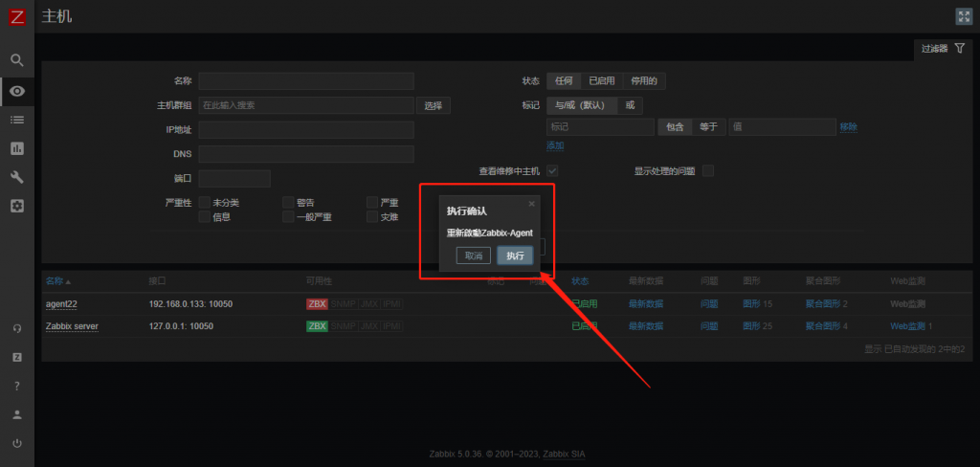Open 聚合图形 4 for Zabbix server
The height and width of the screenshot is (467, 980).
[x=822, y=326]
